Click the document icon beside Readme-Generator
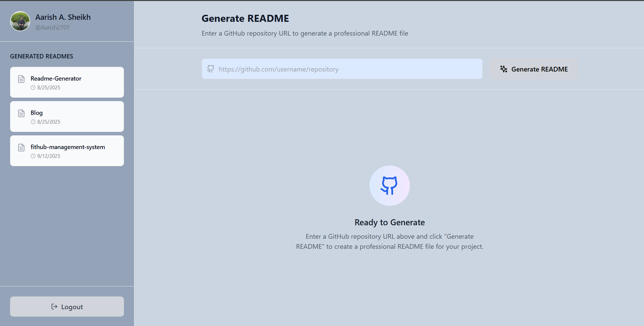 [x=22, y=79]
